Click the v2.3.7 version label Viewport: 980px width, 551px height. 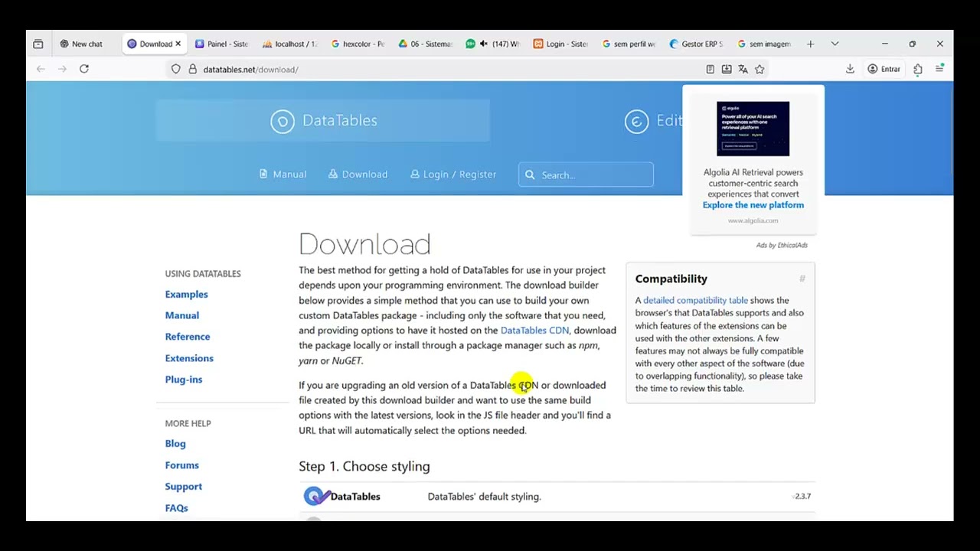802,497
